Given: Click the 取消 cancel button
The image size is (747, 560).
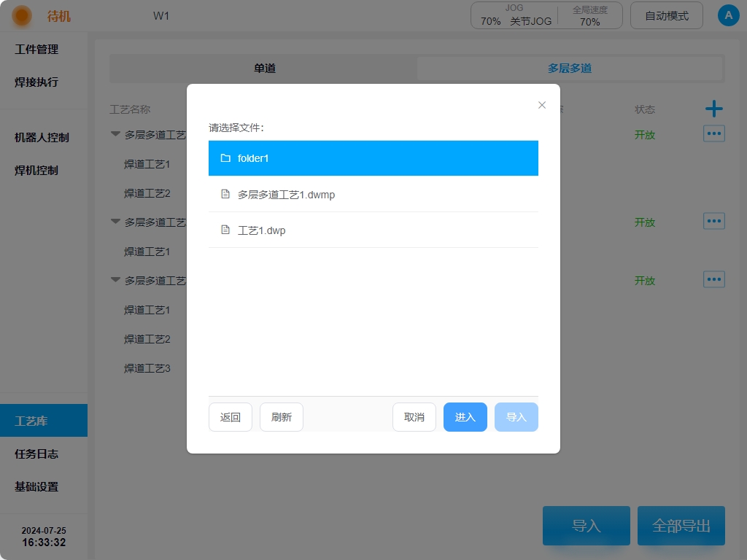Looking at the screenshot, I should [x=414, y=417].
